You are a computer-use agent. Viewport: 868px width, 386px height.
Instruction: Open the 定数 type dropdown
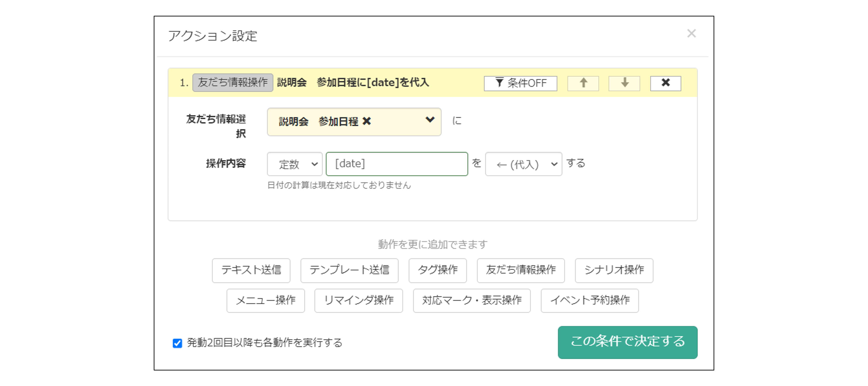[295, 164]
